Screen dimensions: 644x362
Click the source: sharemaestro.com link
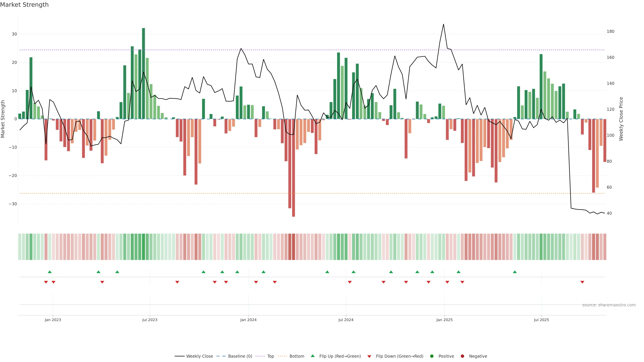pyautogui.click(x=609, y=305)
